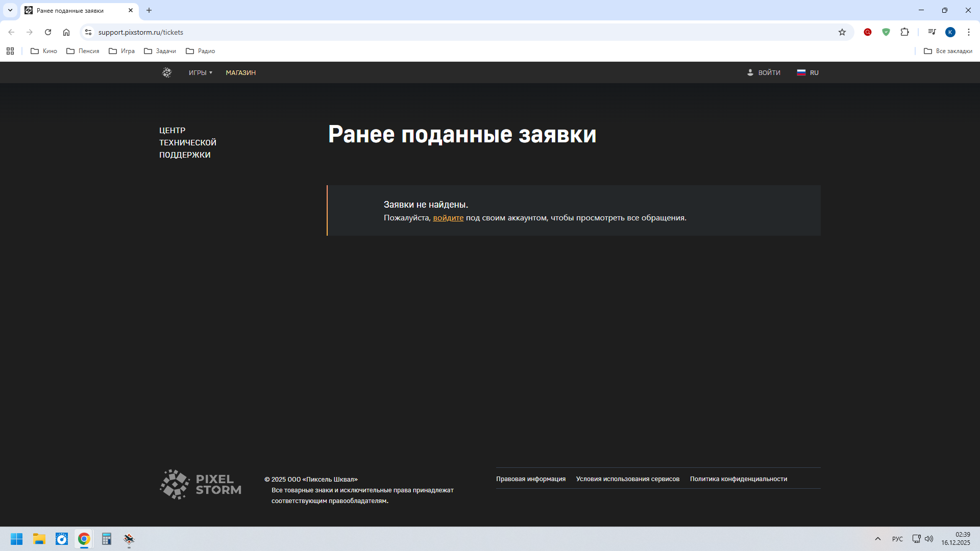Reload the page
980x551 pixels.
[48, 32]
